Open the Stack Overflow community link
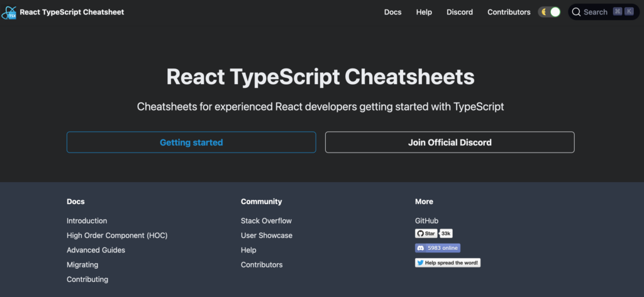The height and width of the screenshot is (297, 644). pyautogui.click(x=266, y=221)
